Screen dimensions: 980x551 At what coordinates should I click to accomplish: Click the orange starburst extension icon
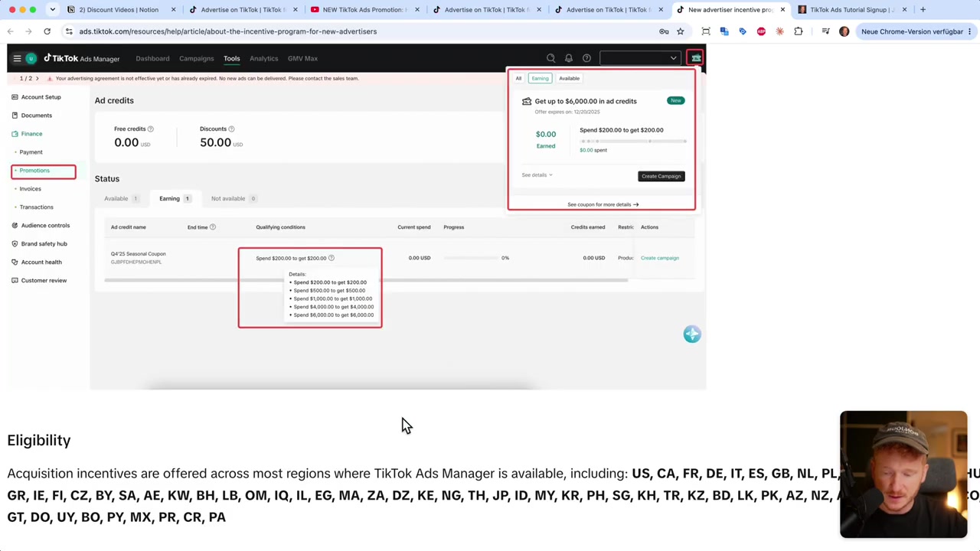[x=779, y=31]
